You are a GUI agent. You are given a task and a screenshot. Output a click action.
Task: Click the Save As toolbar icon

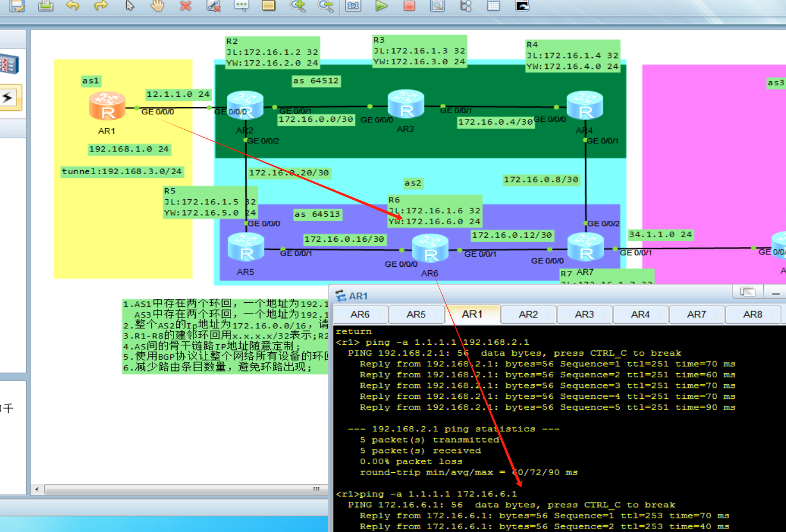point(17,6)
